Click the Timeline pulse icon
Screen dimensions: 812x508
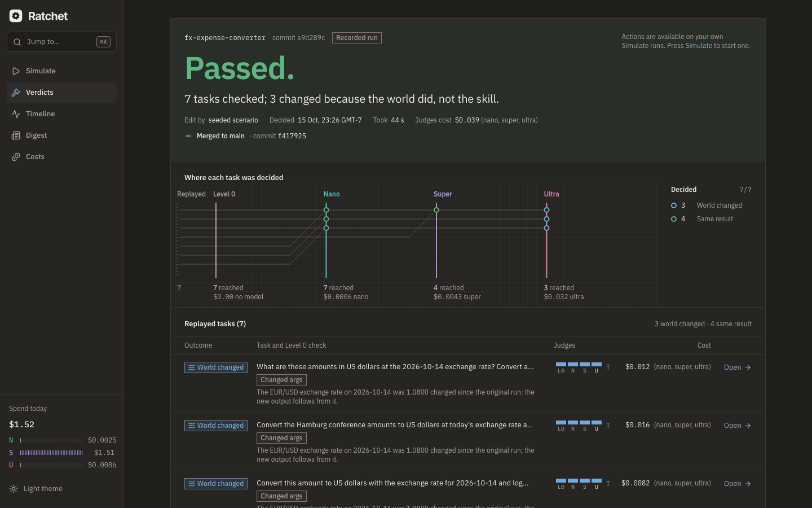[16, 114]
